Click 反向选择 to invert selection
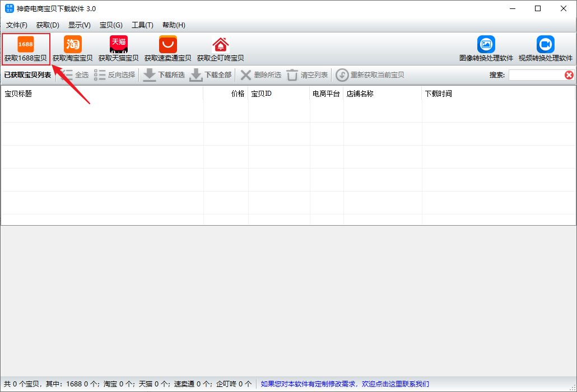The height and width of the screenshot is (392, 577). click(115, 75)
